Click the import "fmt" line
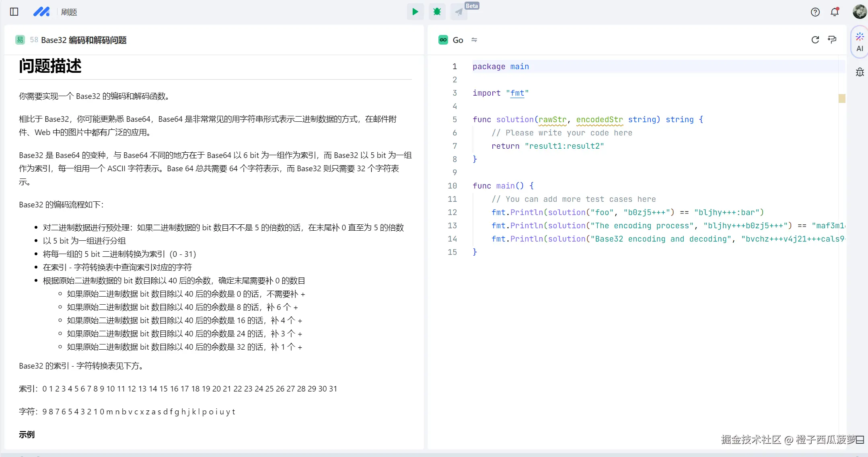Viewport: 868px width, 457px height. [501, 93]
